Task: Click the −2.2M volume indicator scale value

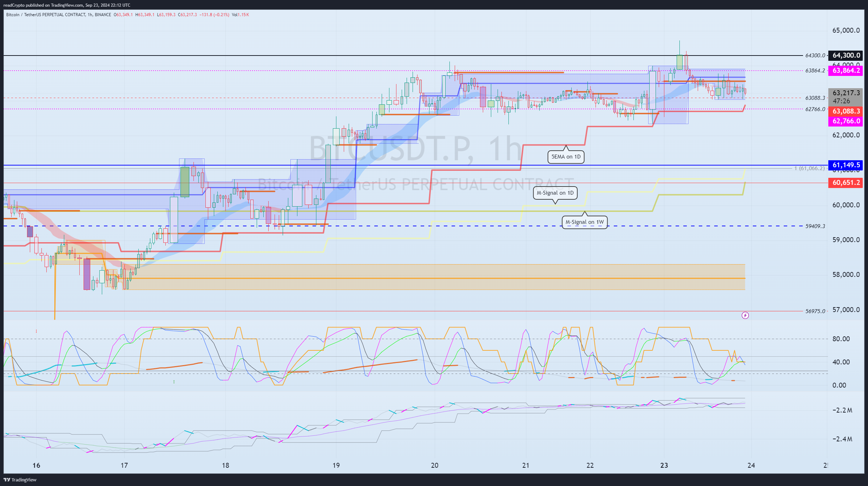Action: point(842,410)
